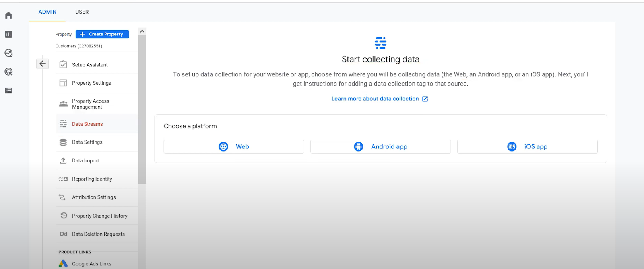644x269 pixels.
Task: Open Property Access Management
Action: pyautogui.click(x=91, y=104)
